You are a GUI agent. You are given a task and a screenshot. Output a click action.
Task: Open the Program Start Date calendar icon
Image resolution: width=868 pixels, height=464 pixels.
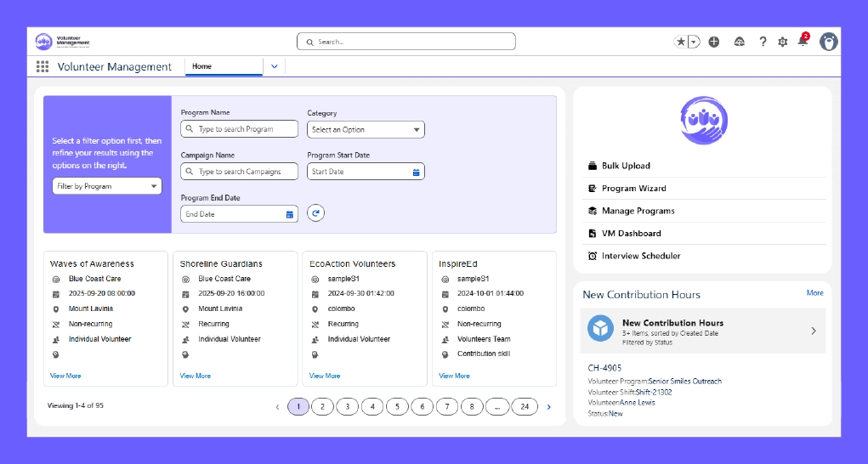(x=416, y=172)
